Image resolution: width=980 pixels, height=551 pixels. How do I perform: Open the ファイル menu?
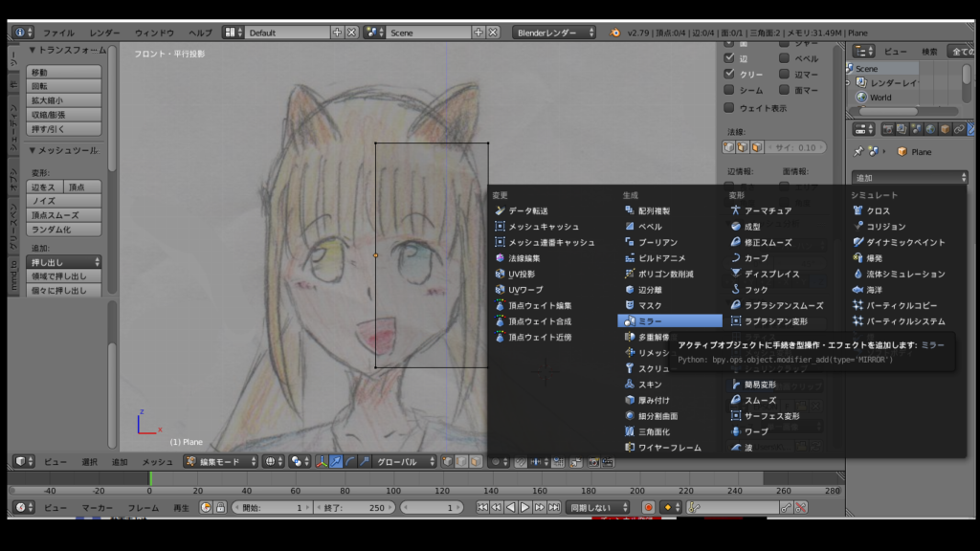pyautogui.click(x=58, y=33)
